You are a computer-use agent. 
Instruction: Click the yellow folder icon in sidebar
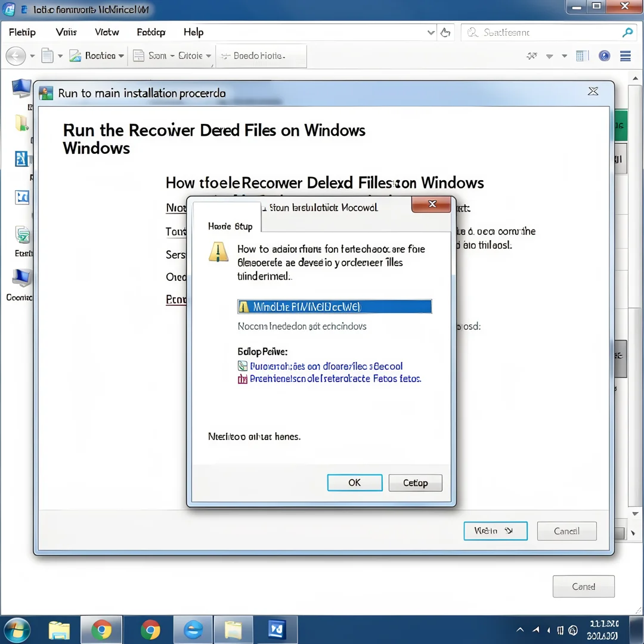click(x=22, y=123)
